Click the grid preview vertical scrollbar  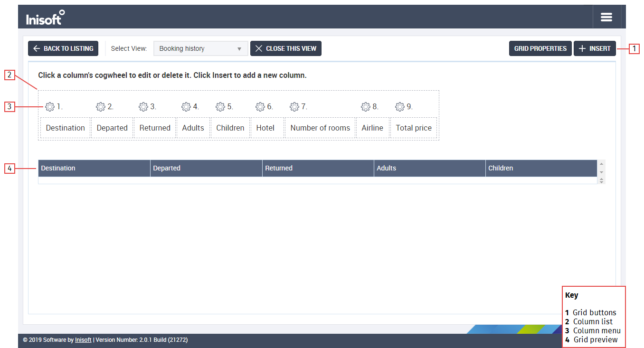click(601, 171)
